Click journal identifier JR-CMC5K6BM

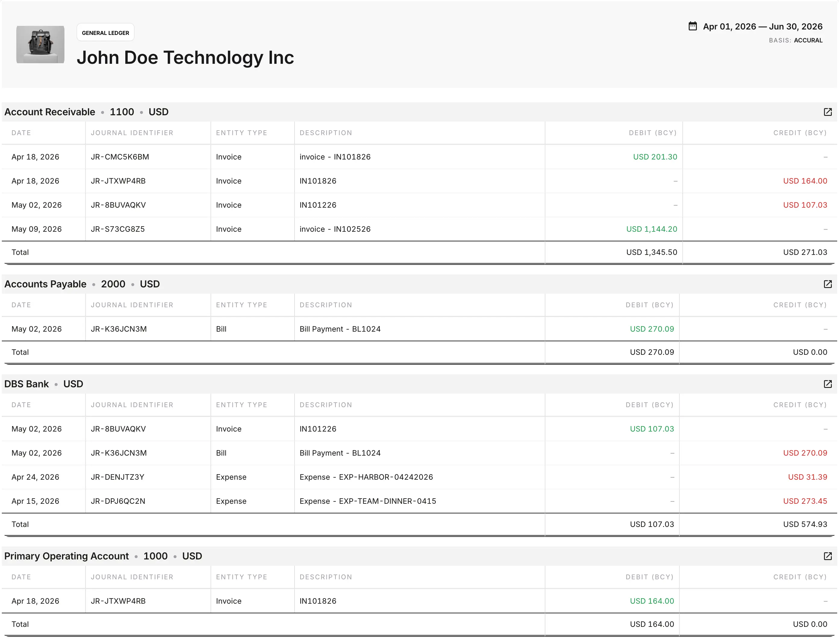click(x=120, y=157)
